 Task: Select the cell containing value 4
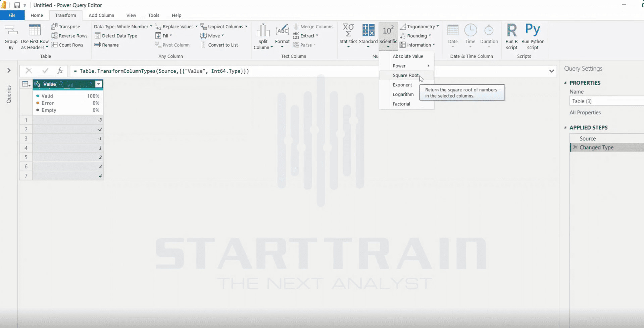(x=68, y=176)
